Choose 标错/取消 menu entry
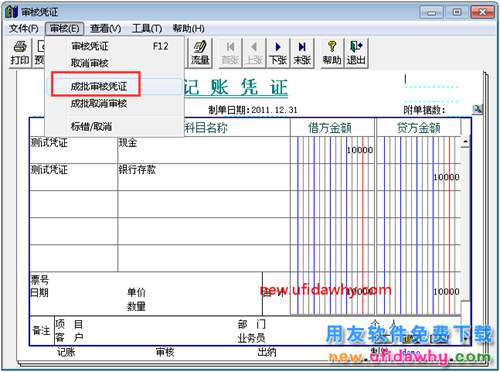 115,126
